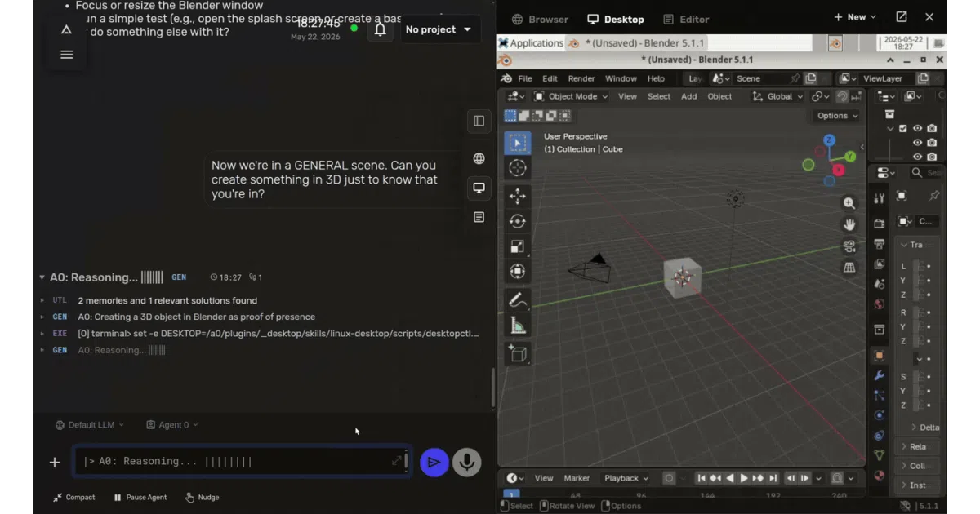Switch to the Editor tab
This screenshot has height=514, width=980.
point(686,19)
